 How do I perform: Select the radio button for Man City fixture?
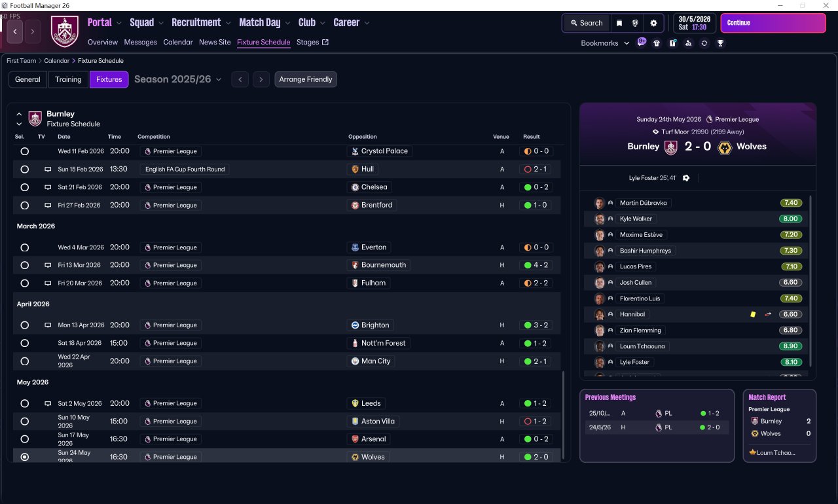tap(25, 361)
